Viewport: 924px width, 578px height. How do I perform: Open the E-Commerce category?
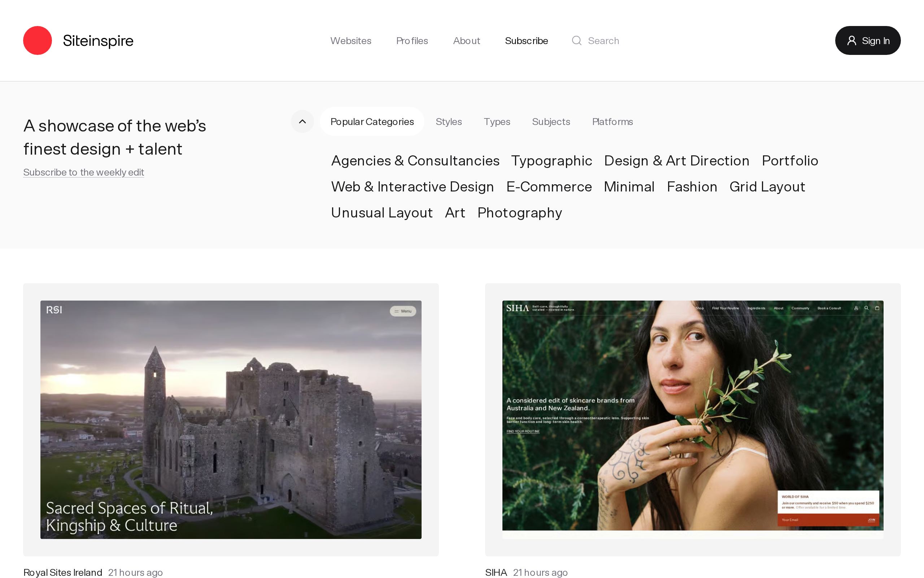coord(549,186)
